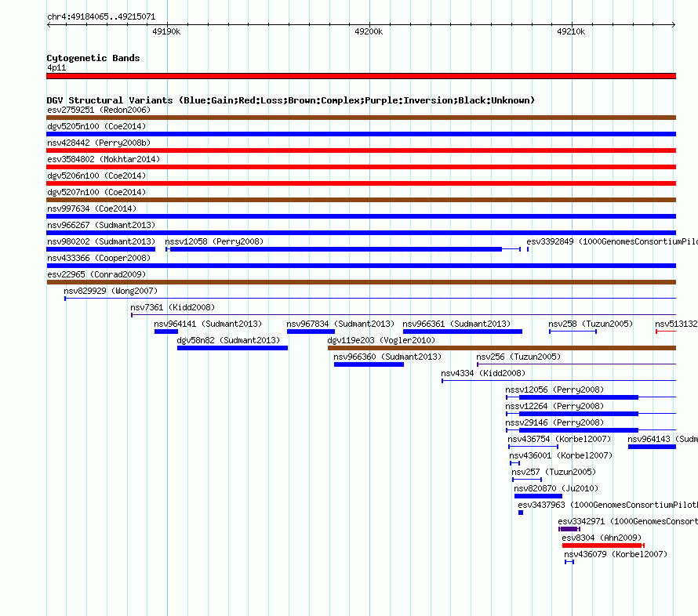Click the Cytogenetic Bands track heading
Viewport: 698px width, 616px height.
point(93,58)
